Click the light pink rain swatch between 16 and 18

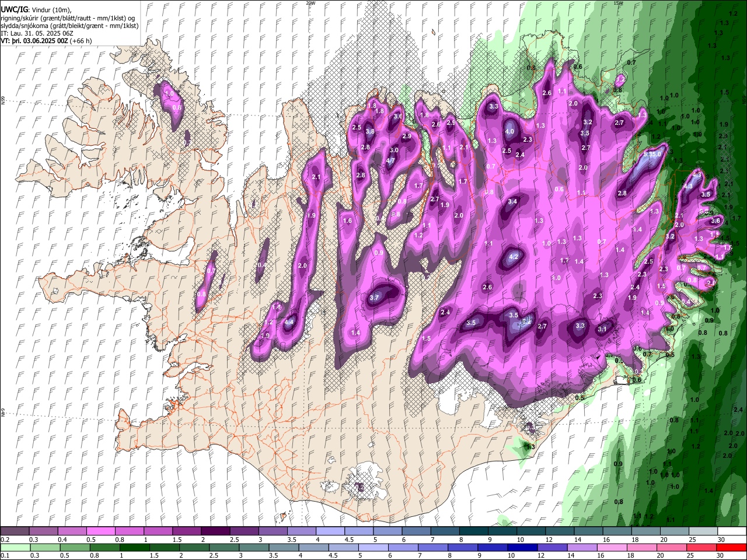tap(611, 547)
